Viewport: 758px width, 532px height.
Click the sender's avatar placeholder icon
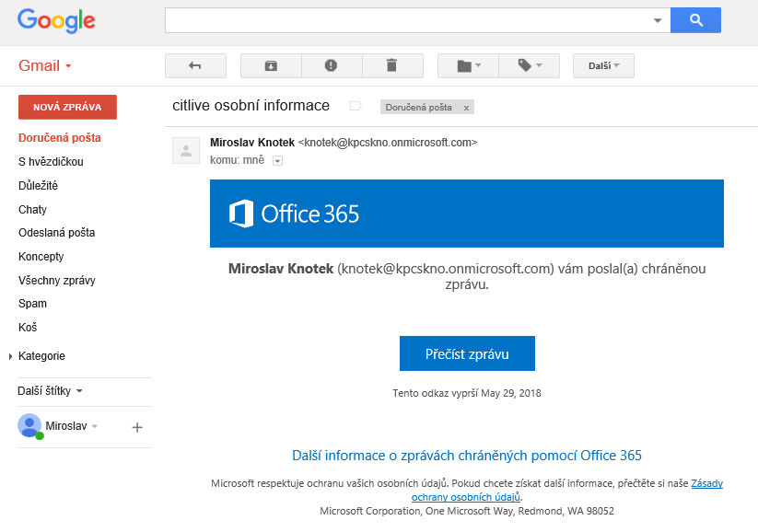tap(186, 151)
